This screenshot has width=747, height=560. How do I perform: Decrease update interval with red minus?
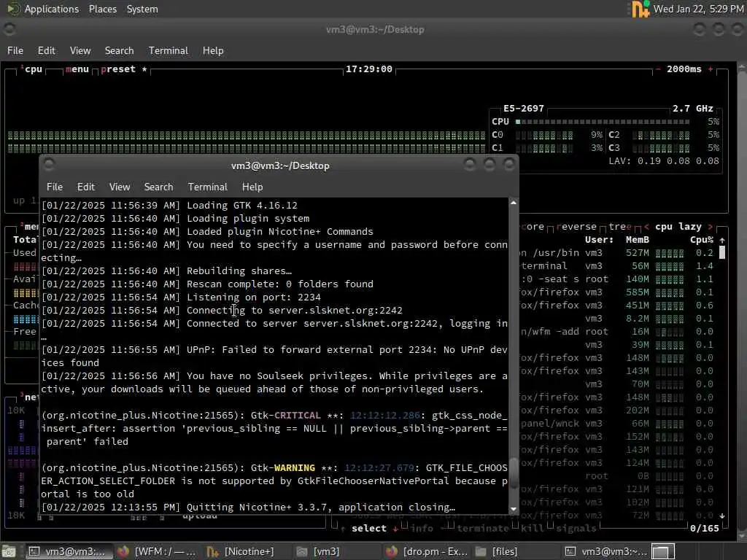click(x=658, y=69)
